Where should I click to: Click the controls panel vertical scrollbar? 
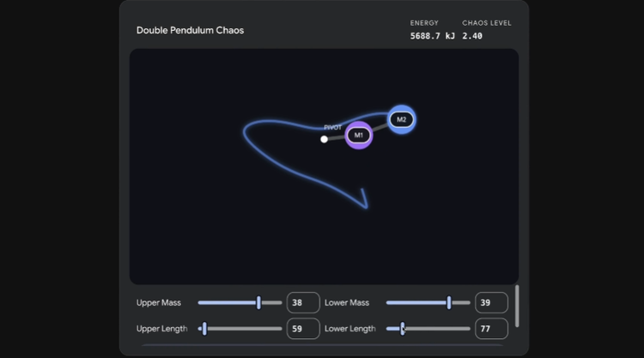tap(517, 306)
